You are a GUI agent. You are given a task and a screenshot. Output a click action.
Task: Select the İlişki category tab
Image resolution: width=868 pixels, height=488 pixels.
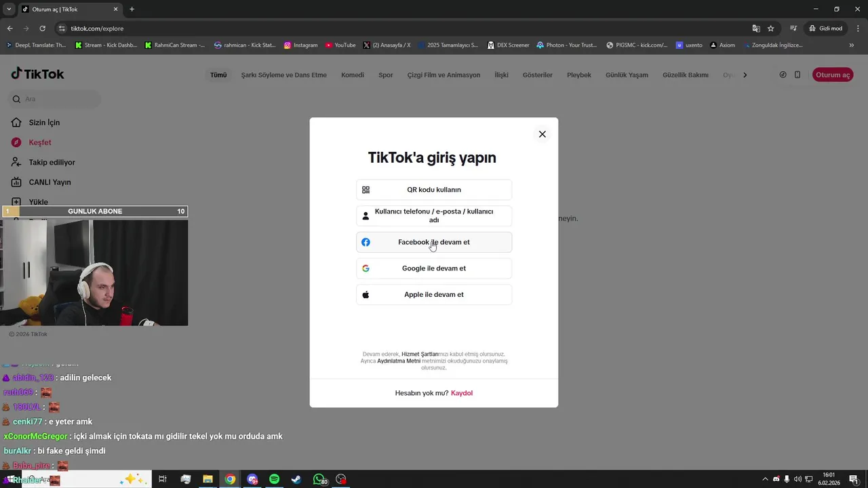point(501,75)
